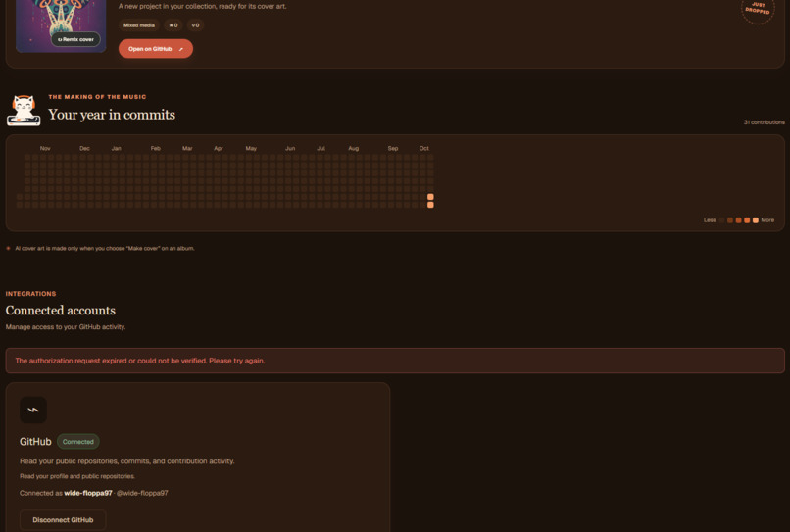The image size is (790, 532).
Task: Click the 'More' legend label
Action: pyautogui.click(x=767, y=220)
